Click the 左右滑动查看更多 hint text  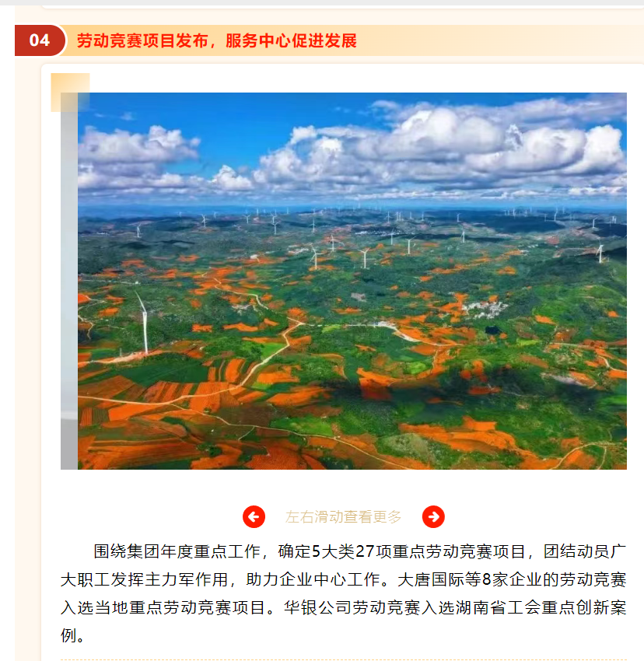click(x=343, y=516)
